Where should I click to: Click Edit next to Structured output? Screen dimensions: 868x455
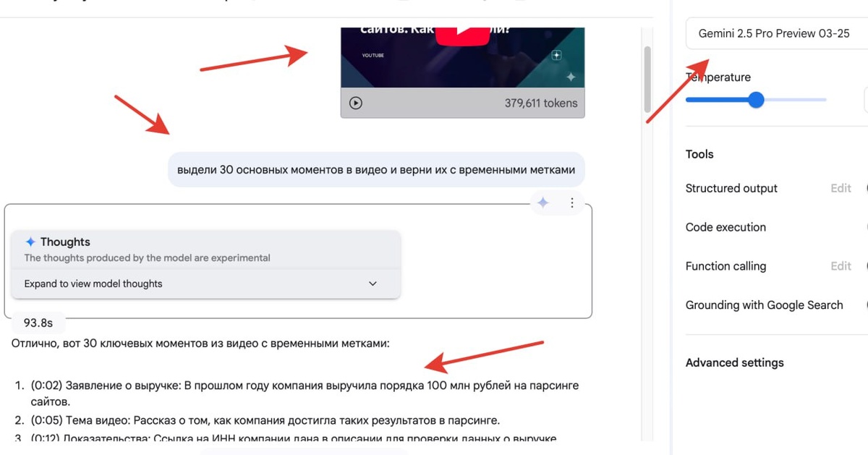841,188
